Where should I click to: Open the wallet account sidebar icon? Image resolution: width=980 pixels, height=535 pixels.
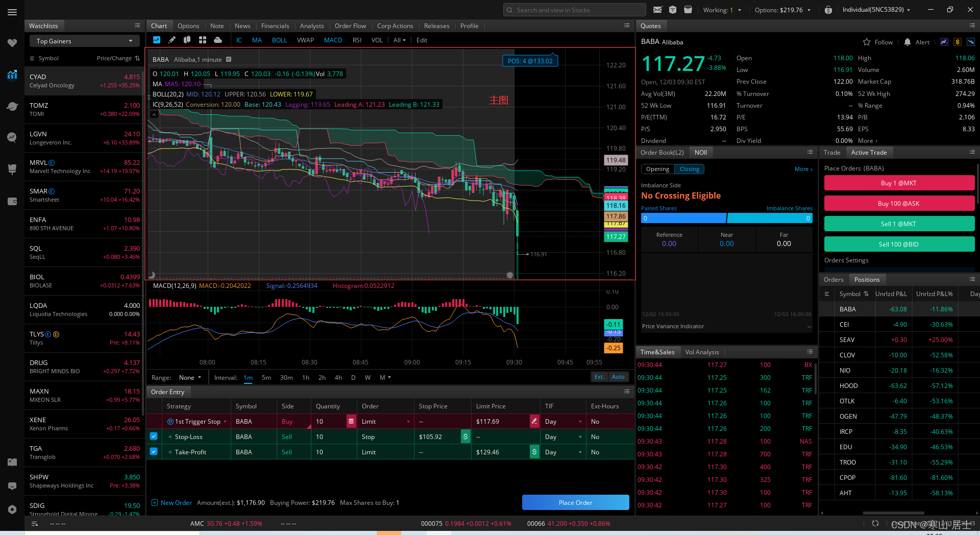12,201
